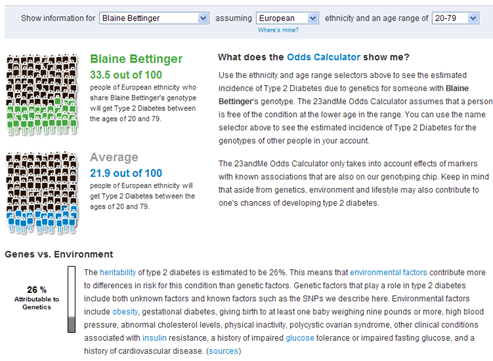
Task: Click the "Where's mine?" link
Action: pyautogui.click(x=278, y=30)
